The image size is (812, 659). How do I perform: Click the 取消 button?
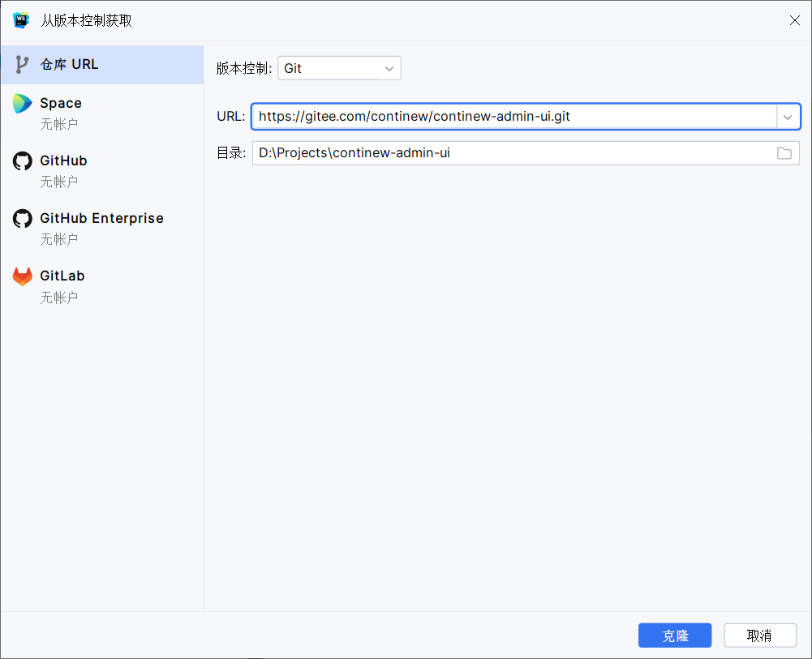pos(760,635)
